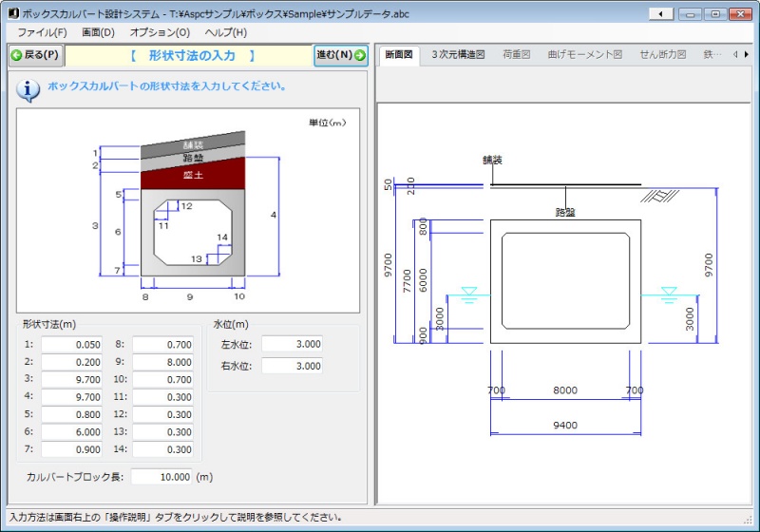This screenshot has height=532, width=760.
Task: Click dimension 6 input field (6.000)
Action: point(72,431)
